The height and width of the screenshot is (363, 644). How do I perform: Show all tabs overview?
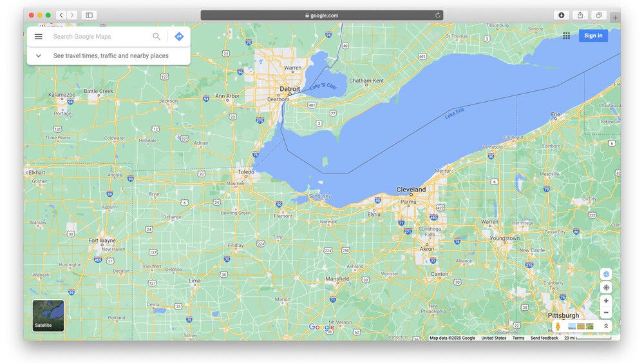click(599, 15)
